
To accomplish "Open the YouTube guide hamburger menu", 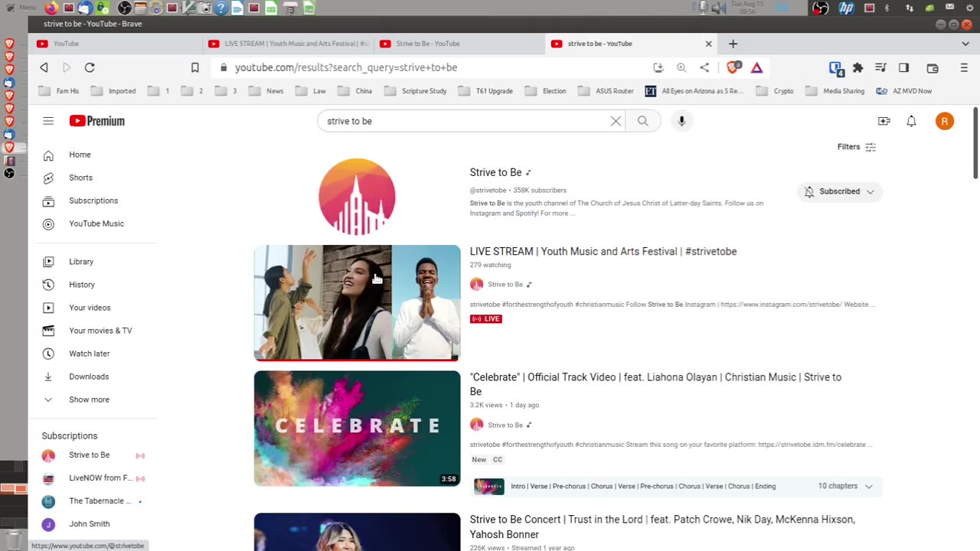I will [48, 121].
